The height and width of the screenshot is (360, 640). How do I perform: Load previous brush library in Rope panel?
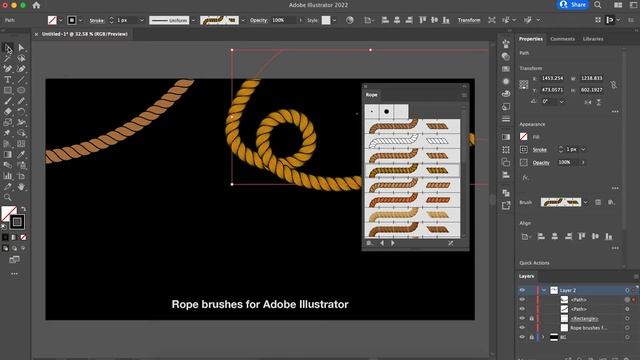point(382,243)
